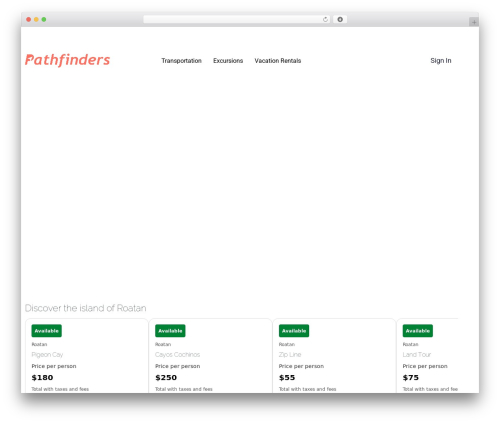This screenshot has height=423, width=500.
Task: Open the Vacation Rentals menu item
Action: pos(278,61)
